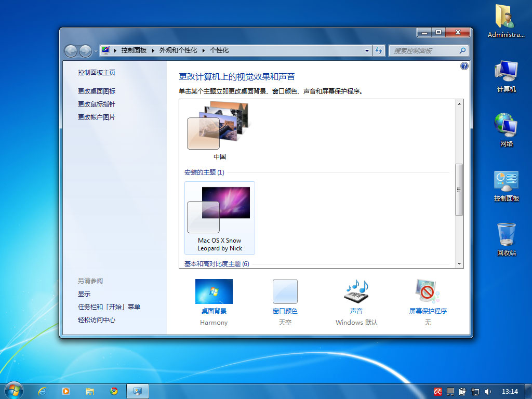Select Mac OS X Snow Leopard theme
Viewport: 532px width, 399px height.
pos(220,218)
